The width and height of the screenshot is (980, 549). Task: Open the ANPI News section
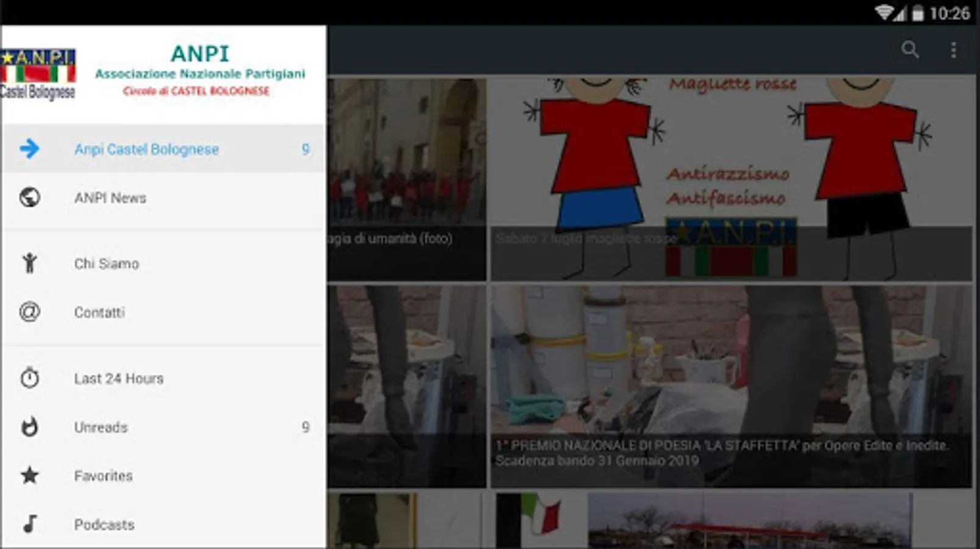[163, 198]
